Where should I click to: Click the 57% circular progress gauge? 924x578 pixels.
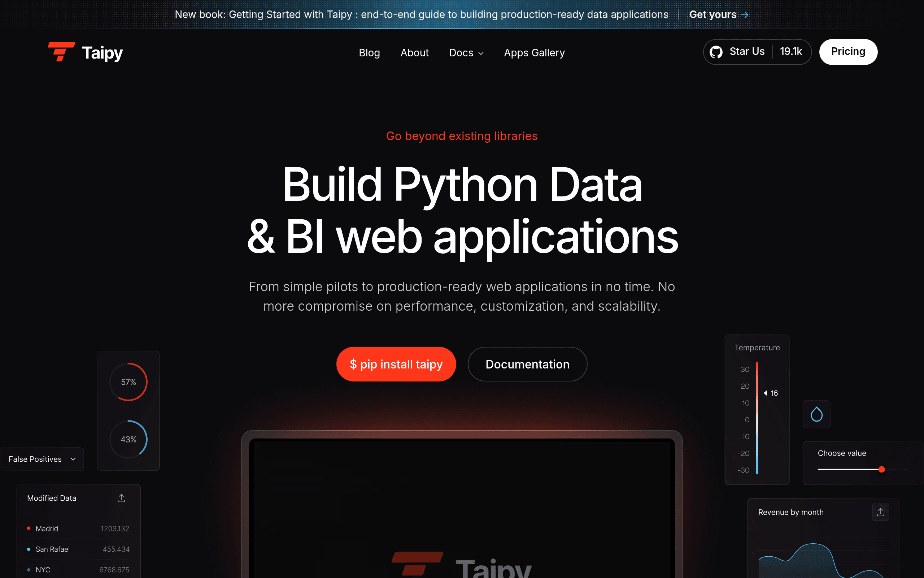128,382
